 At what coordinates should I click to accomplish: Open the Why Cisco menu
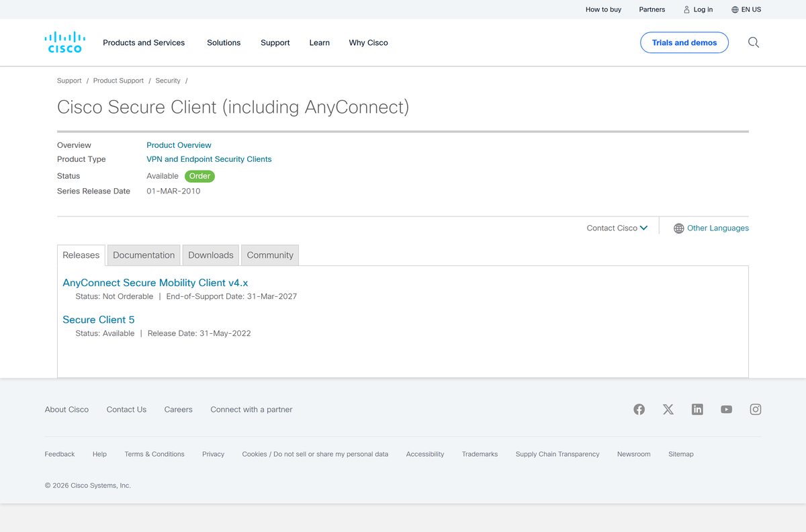[x=369, y=42]
